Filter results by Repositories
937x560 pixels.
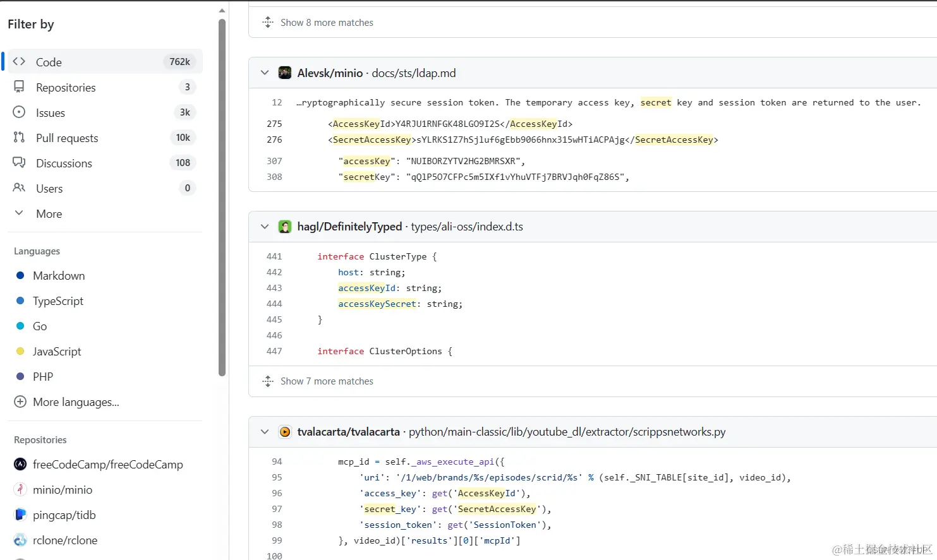105,86
